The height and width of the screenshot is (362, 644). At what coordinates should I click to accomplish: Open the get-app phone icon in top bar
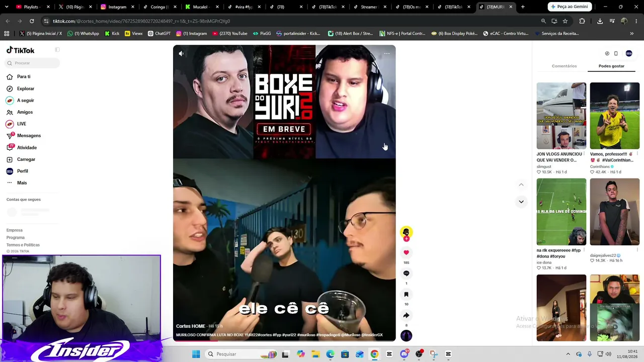[616, 53]
